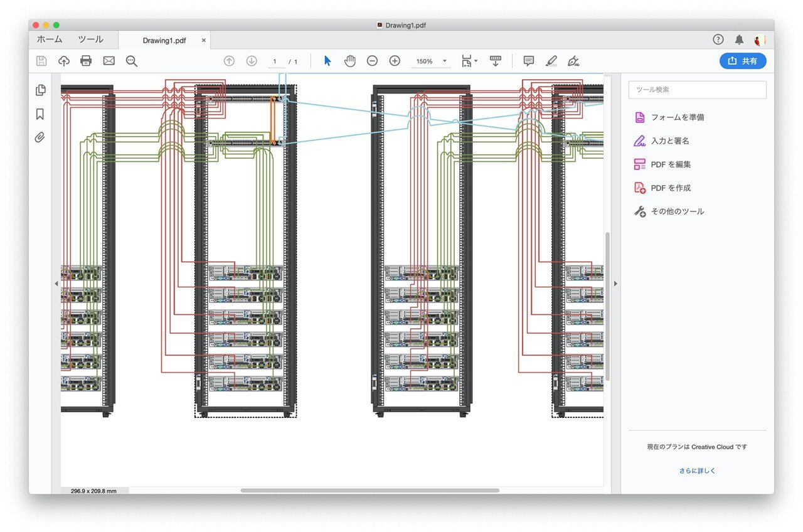This screenshot has width=803, height=532.
Task: Click the 296.9 x 209.8 mm page size label
Action: coord(94,491)
